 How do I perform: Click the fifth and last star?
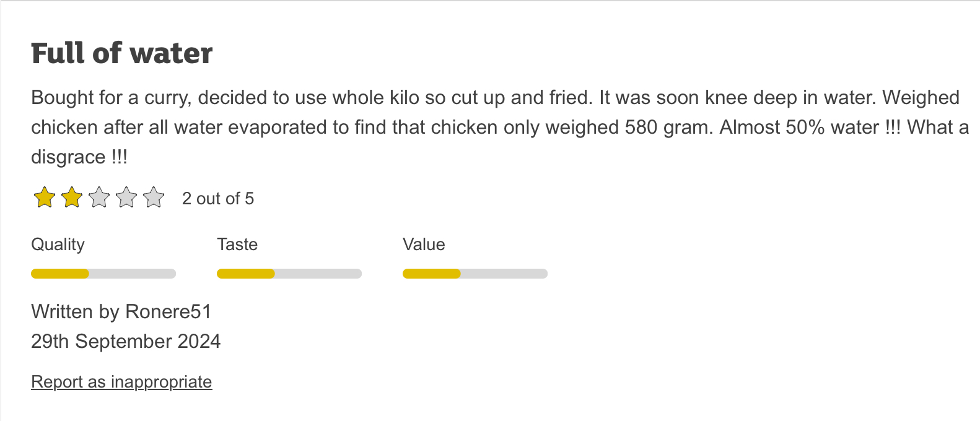[x=154, y=198]
